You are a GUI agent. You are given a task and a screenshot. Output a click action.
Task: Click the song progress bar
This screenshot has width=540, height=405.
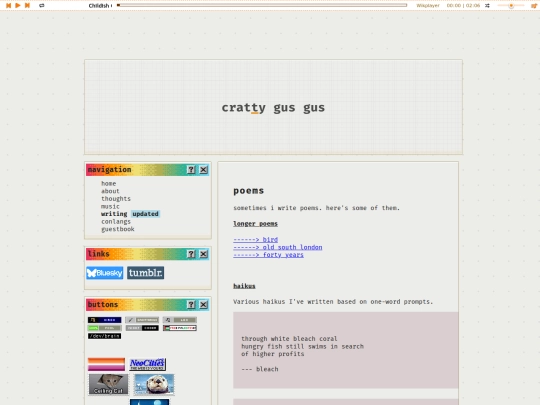[x=262, y=6]
